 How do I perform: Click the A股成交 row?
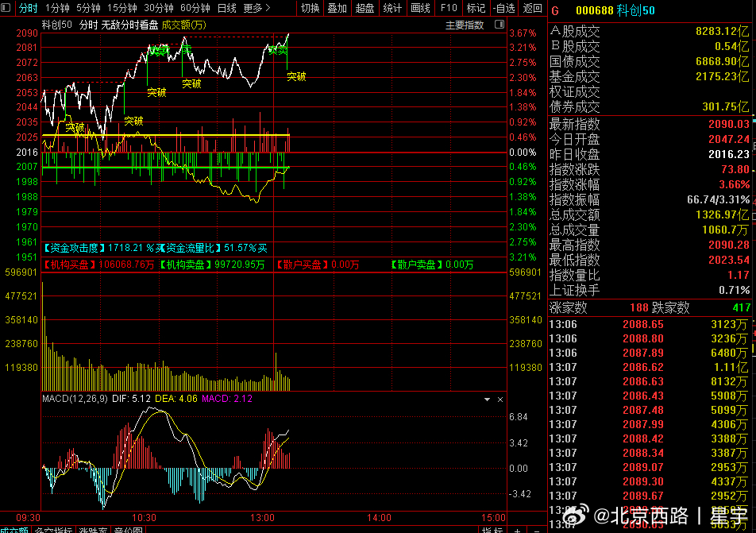650,32
